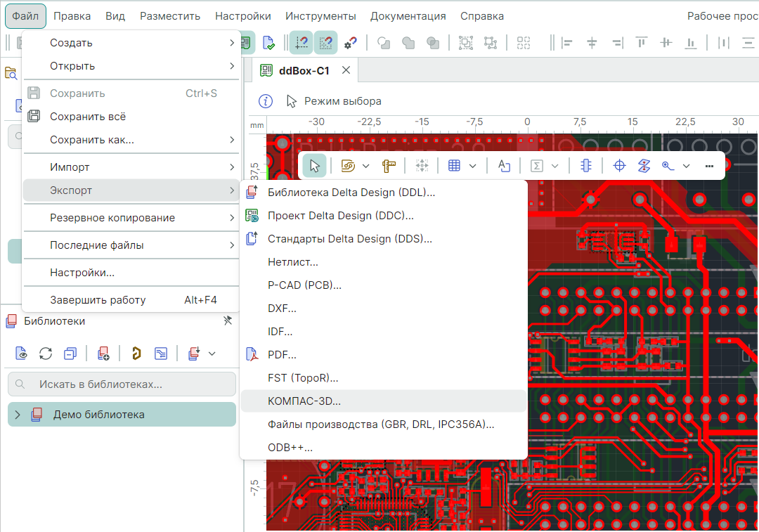Toggle the pin icon of Библиотеки panel

(227, 321)
